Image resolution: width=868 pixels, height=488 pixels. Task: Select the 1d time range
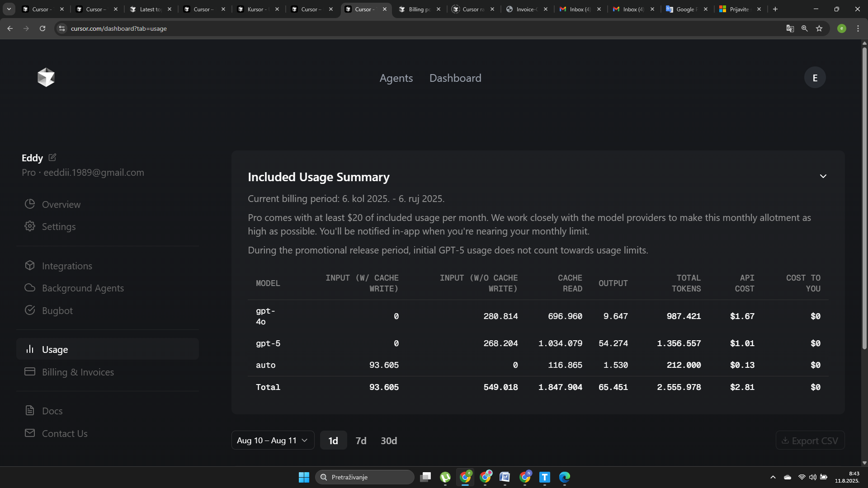[333, 441]
